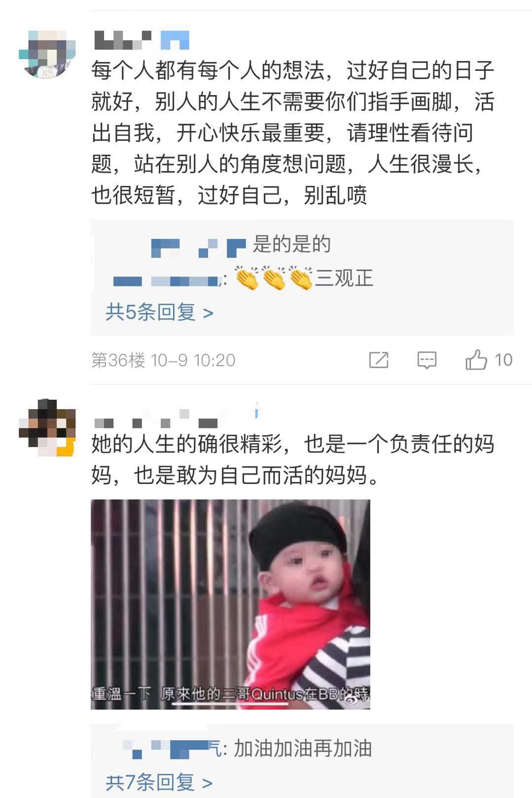Open second commenter's pixelated avatar
The image size is (532, 798).
47,428
